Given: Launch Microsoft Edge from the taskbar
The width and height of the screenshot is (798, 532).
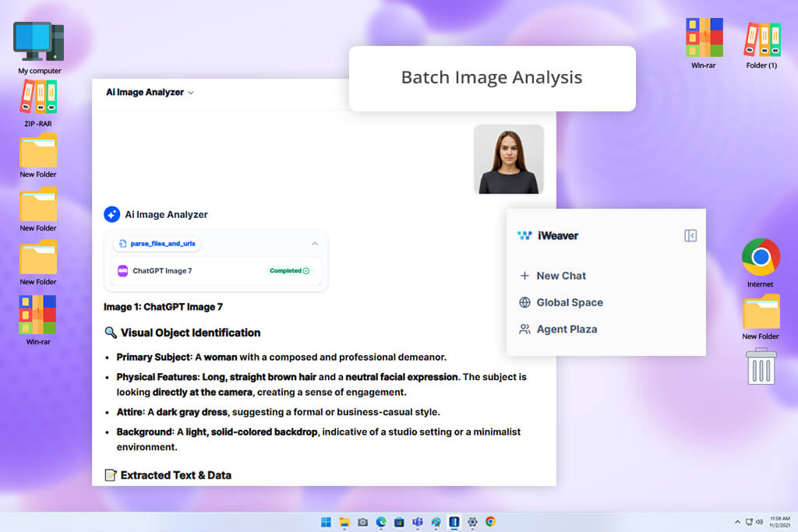Looking at the screenshot, I should (x=381, y=522).
